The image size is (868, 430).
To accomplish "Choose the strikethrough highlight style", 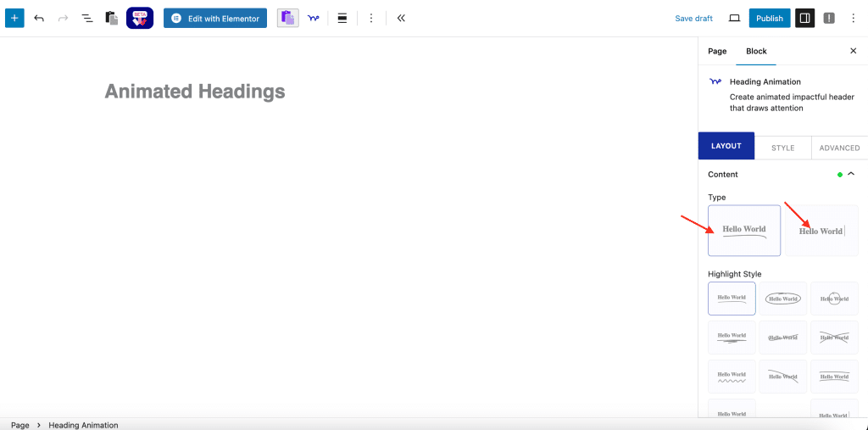I will coord(782,338).
